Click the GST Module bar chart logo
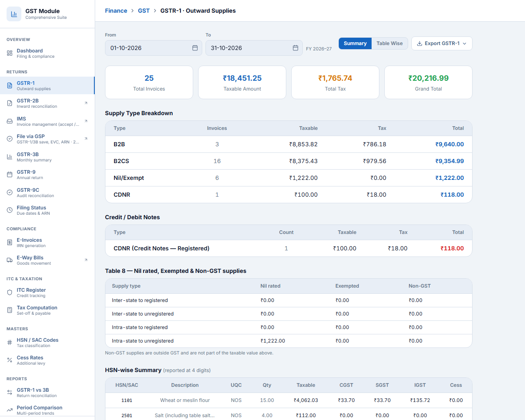Screen dimensions: 525x420 pos(14,14)
